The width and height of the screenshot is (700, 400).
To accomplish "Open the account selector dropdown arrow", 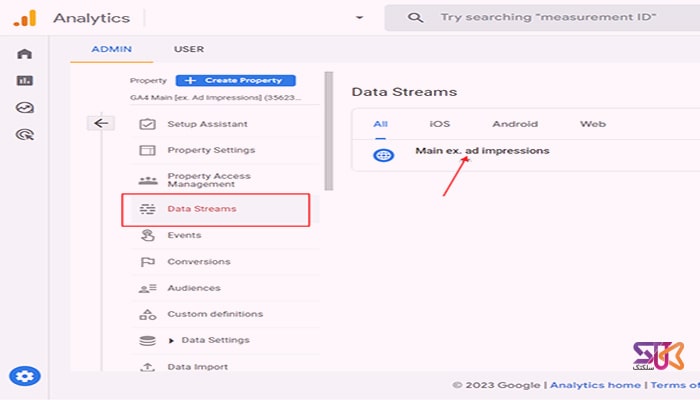I will pos(359,18).
